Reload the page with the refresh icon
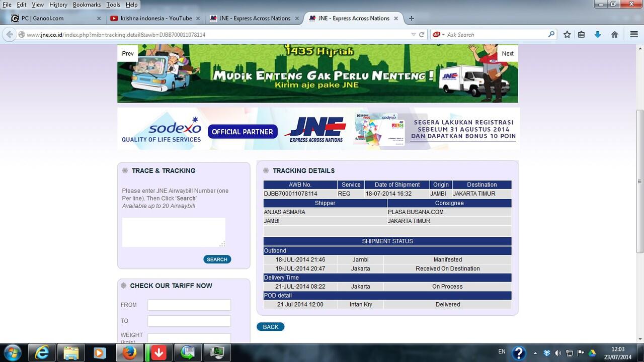The image size is (644, 362). 422,35
